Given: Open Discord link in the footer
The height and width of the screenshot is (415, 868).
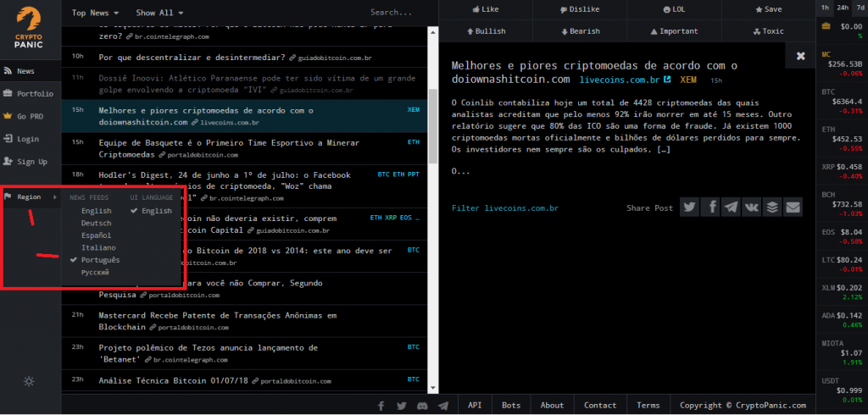Looking at the screenshot, I should click(422, 406).
